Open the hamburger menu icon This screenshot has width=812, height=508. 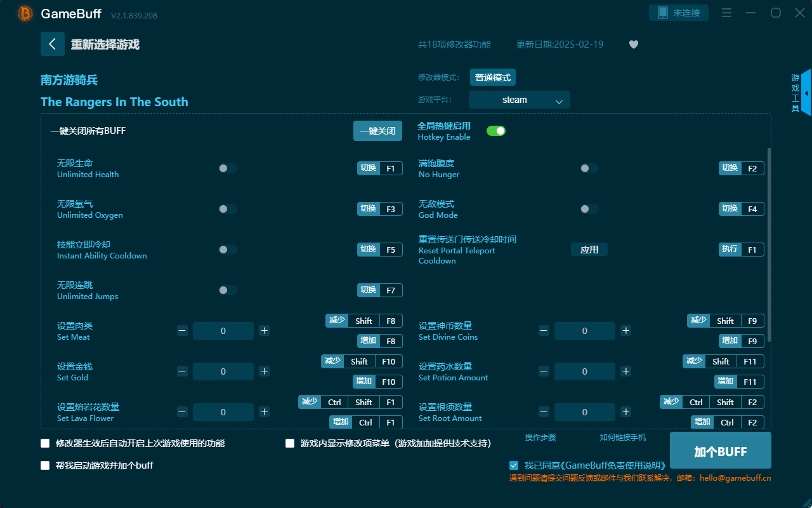(x=726, y=13)
